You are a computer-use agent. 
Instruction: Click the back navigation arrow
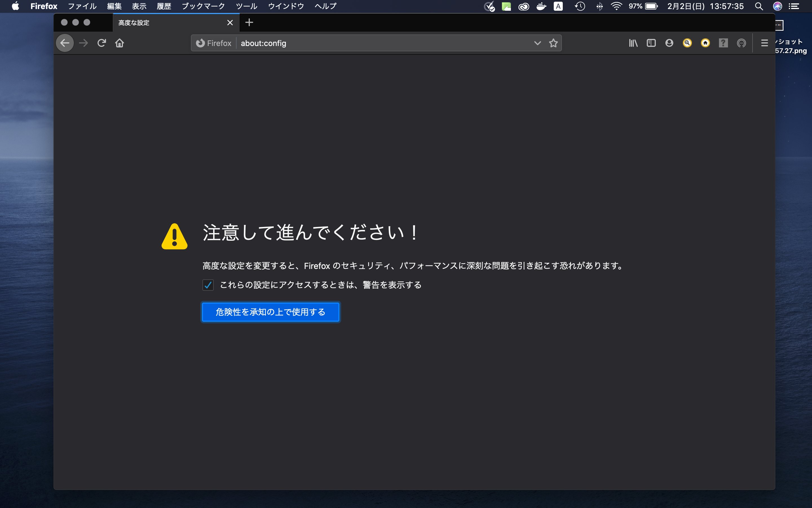[x=65, y=43]
